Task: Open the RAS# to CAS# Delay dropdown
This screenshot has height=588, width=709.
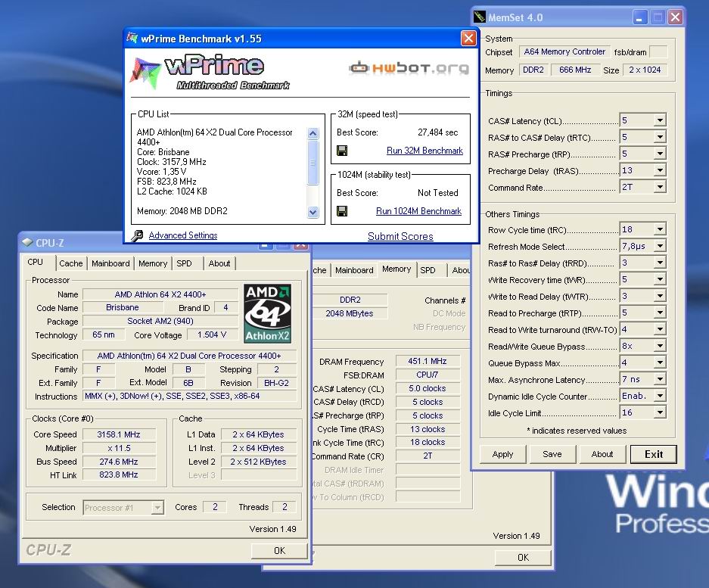Action: (x=660, y=137)
